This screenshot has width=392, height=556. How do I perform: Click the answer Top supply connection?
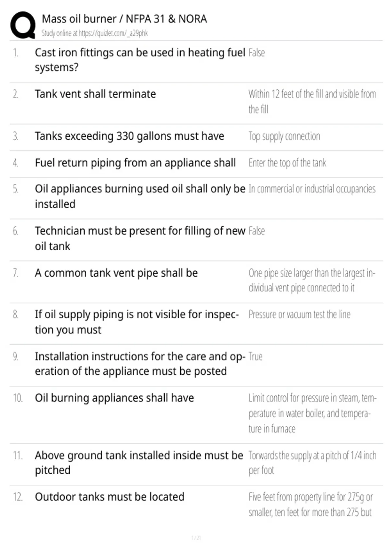(x=285, y=136)
